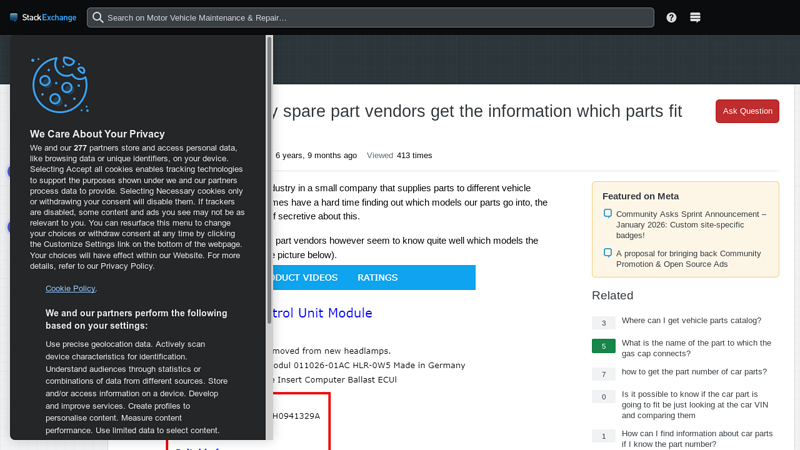This screenshot has height=450, width=800.
Task: Click the search magnifier icon
Action: (97, 17)
